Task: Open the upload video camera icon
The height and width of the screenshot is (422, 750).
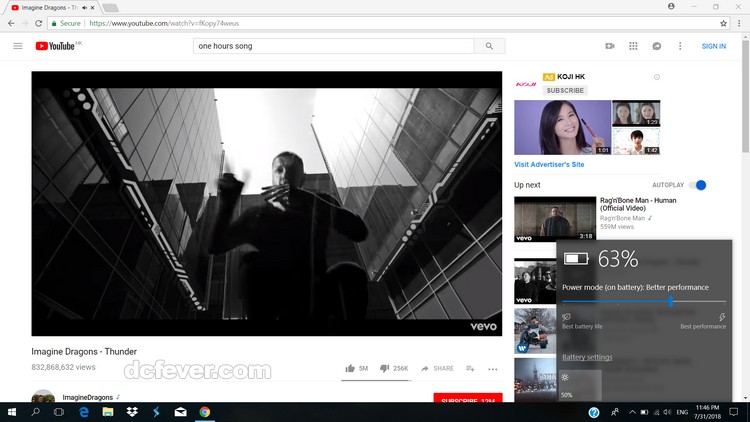Action: 610,46
